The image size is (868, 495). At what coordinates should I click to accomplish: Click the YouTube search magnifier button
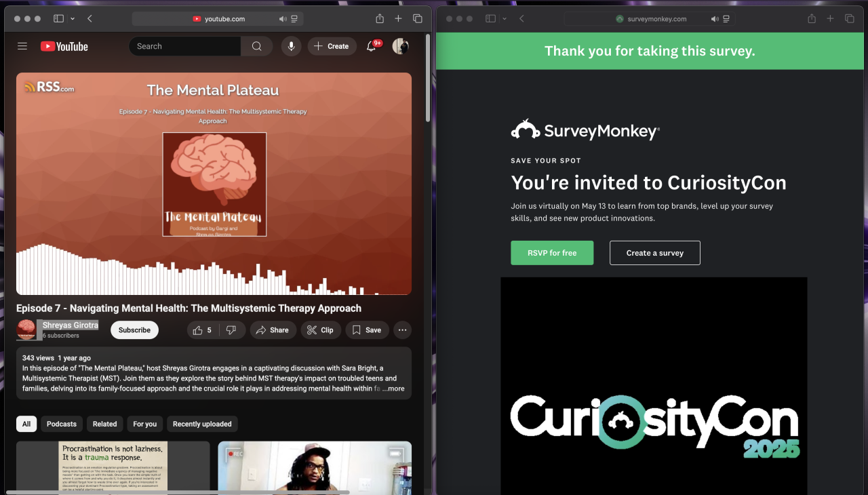coord(256,46)
